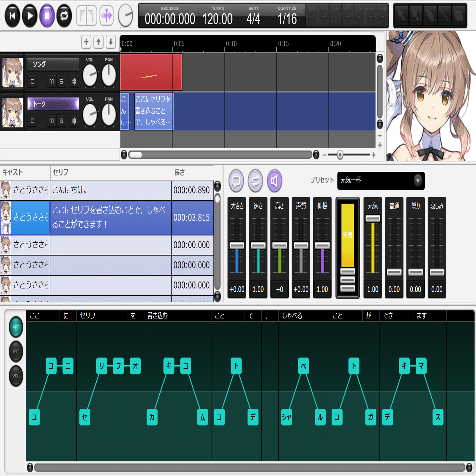Click the PAN knob of the トーク track

click(x=109, y=115)
